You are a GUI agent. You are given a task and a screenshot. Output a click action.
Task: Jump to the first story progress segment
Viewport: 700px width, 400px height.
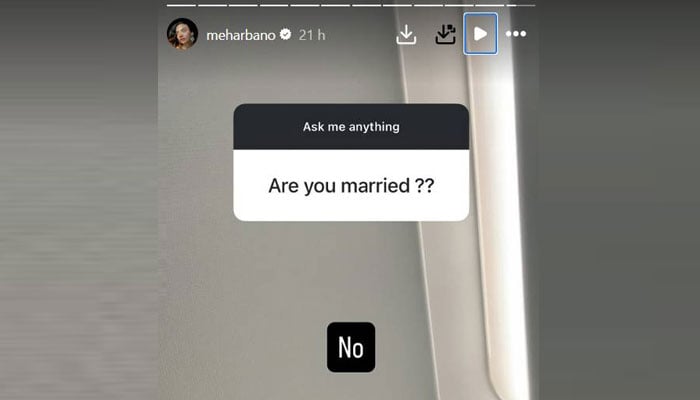point(181,5)
